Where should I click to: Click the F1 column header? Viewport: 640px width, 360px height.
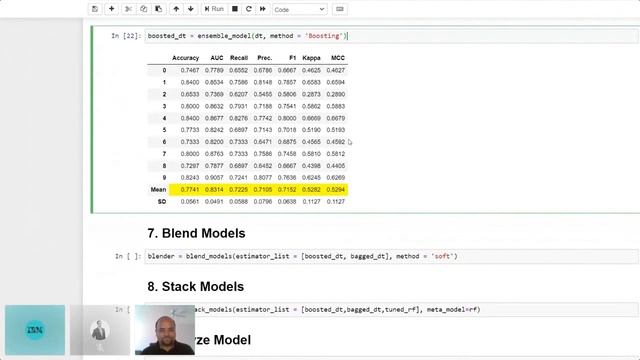click(292, 58)
